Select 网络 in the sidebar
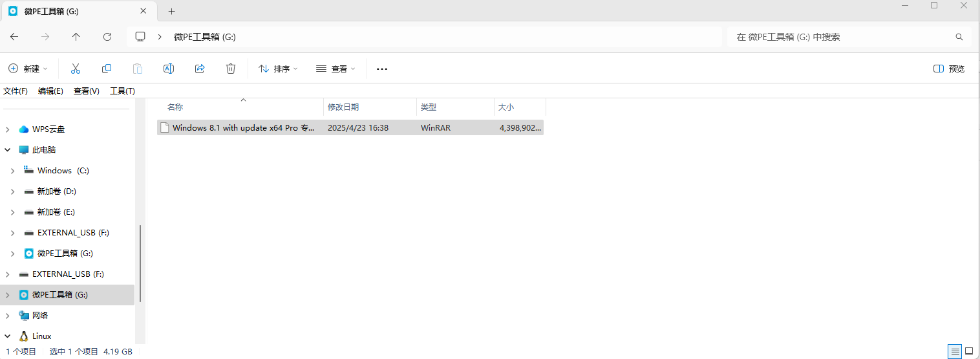 [40, 316]
